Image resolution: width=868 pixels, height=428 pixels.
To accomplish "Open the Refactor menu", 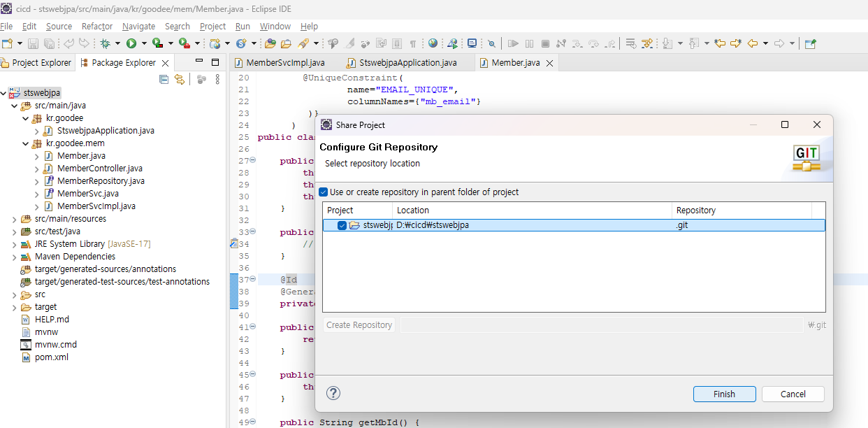I will pyautogui.click(x=97, y=26).
